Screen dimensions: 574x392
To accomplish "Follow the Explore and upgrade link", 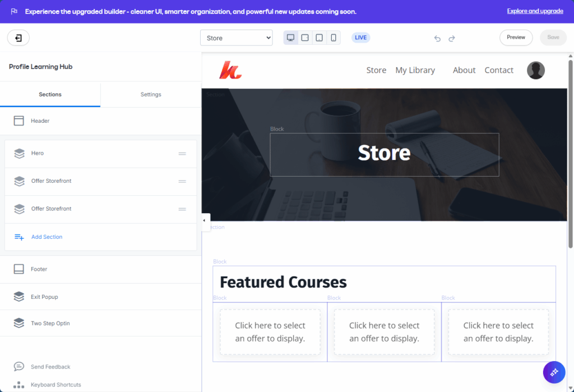I will 535,11.
